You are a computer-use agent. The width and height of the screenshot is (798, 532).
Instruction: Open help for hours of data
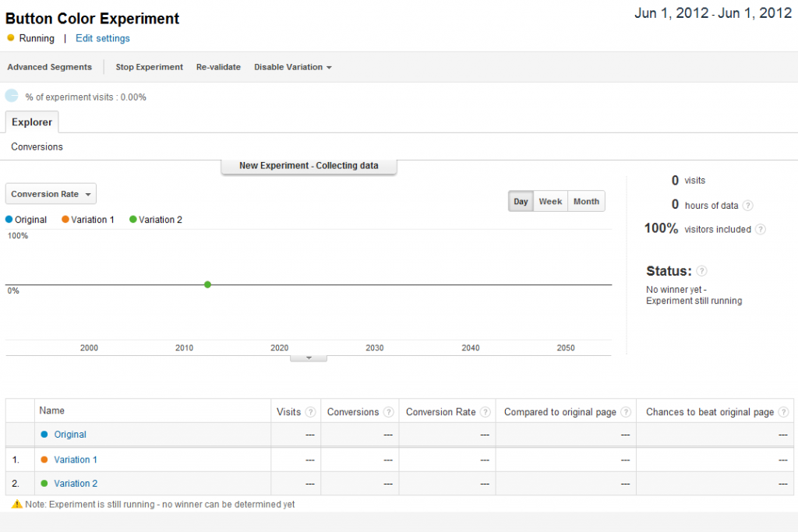(x=747, y=206)
